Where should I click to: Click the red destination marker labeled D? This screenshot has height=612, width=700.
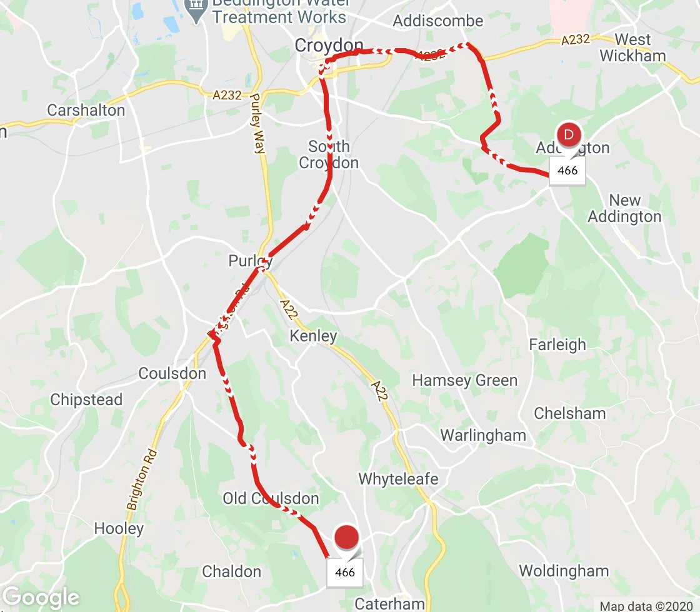coord(569,134)
